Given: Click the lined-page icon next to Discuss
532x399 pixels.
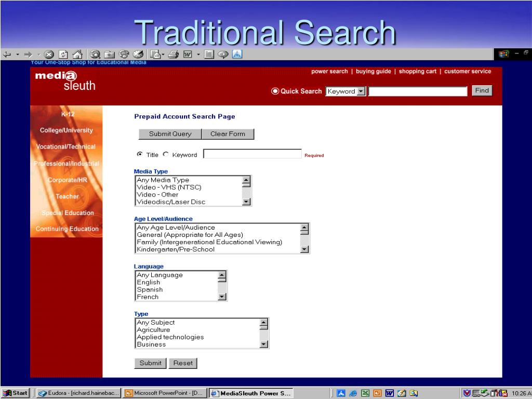Looking at the screenshot, I should tap(209, 54).
